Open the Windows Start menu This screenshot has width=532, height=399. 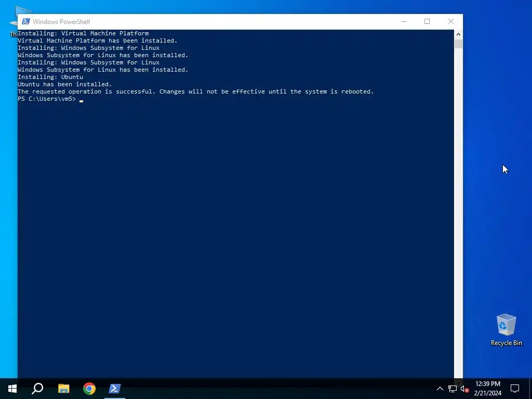(12, 389)
